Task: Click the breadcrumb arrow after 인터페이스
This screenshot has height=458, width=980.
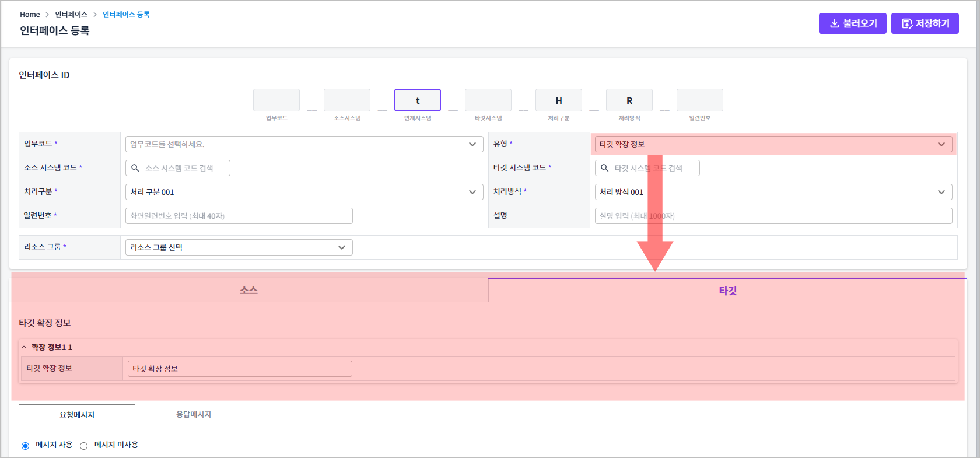Action: tap(95, 15)
